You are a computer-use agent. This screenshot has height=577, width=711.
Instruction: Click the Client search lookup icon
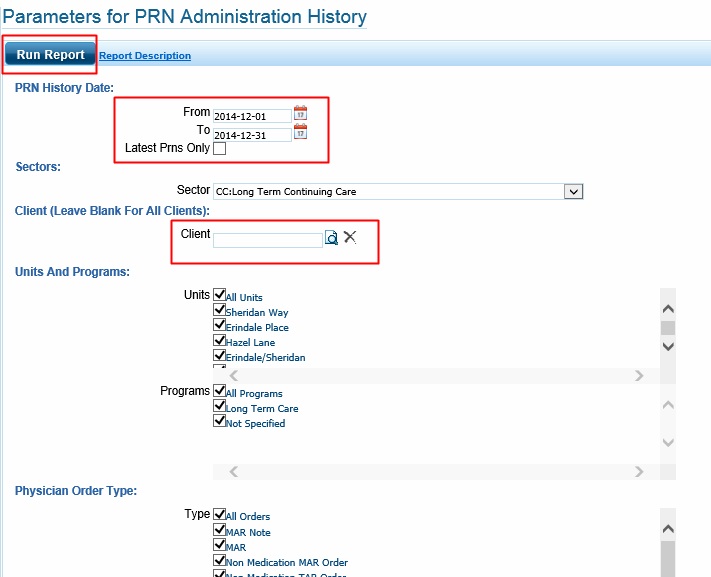click(x=332, y=238)
